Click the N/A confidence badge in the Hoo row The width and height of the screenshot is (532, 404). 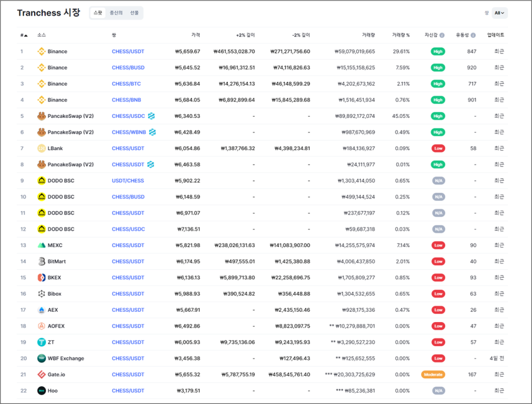(x=438, y=390)
